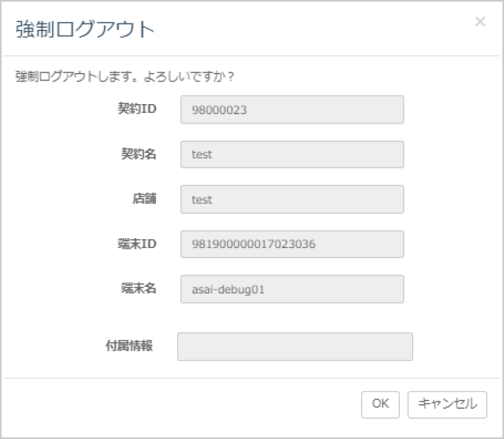Focus the empty 付属情報 field
504x439 pixels.
pos(294,346)
